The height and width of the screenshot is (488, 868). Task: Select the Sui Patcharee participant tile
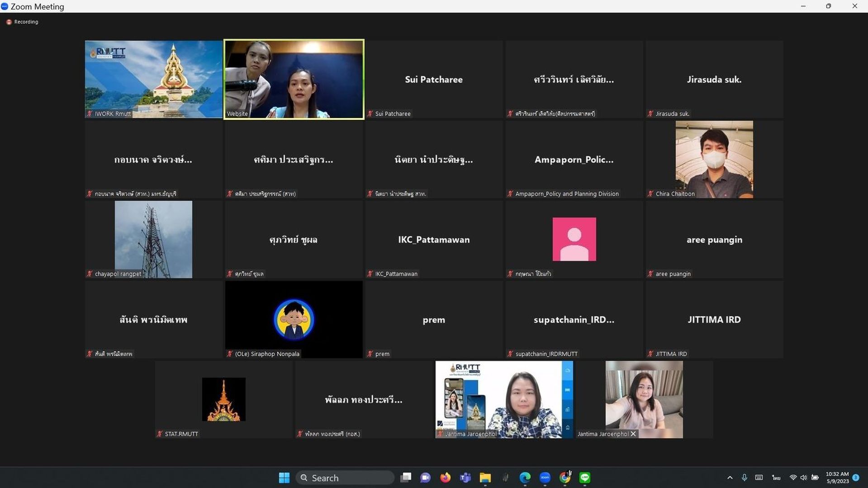click(x=434, y=79)
